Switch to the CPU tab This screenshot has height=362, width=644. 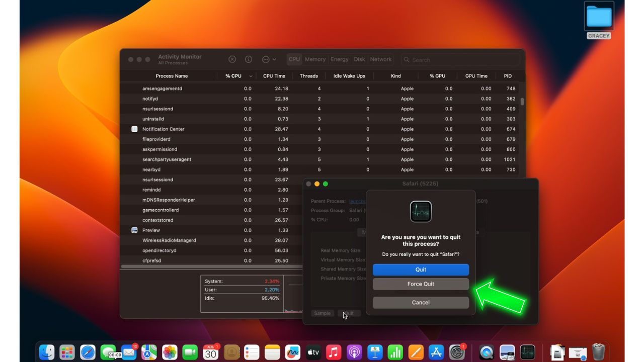click(294, 59)
